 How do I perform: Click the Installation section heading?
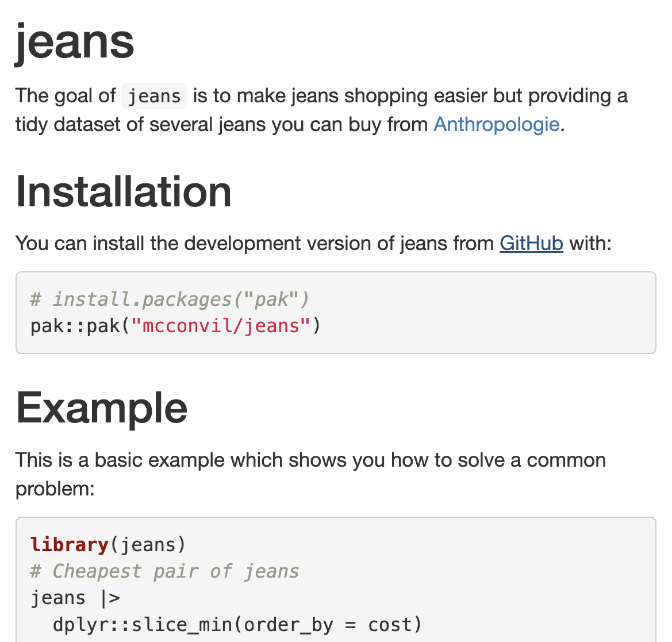coord(124,191)
